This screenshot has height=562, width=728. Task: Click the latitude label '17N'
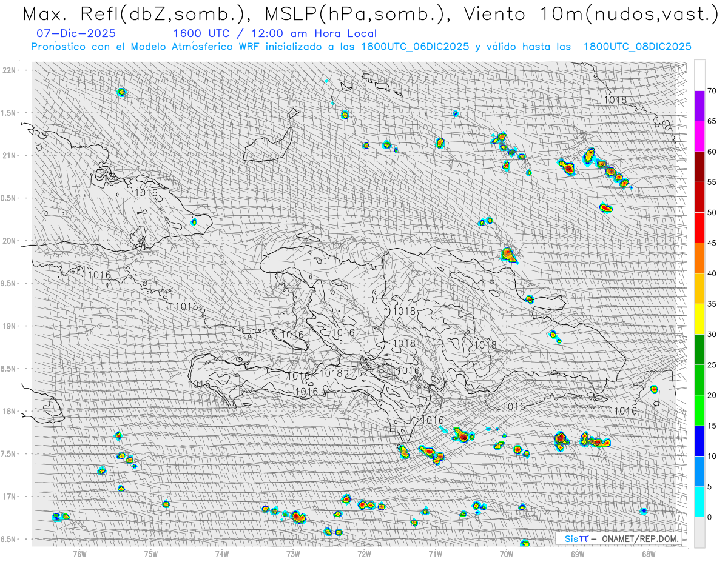click(x=10, y=497)
